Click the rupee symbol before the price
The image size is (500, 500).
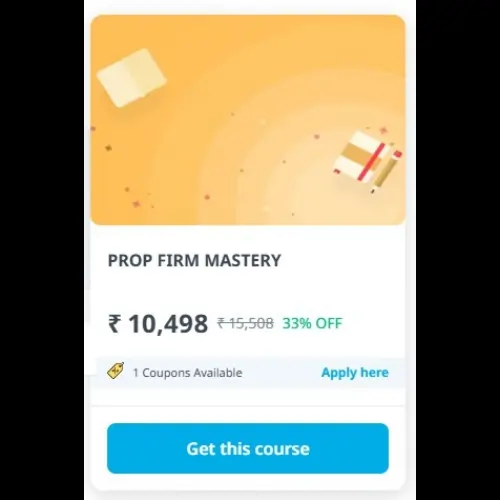pyautogui.click(x=114, y=324)
